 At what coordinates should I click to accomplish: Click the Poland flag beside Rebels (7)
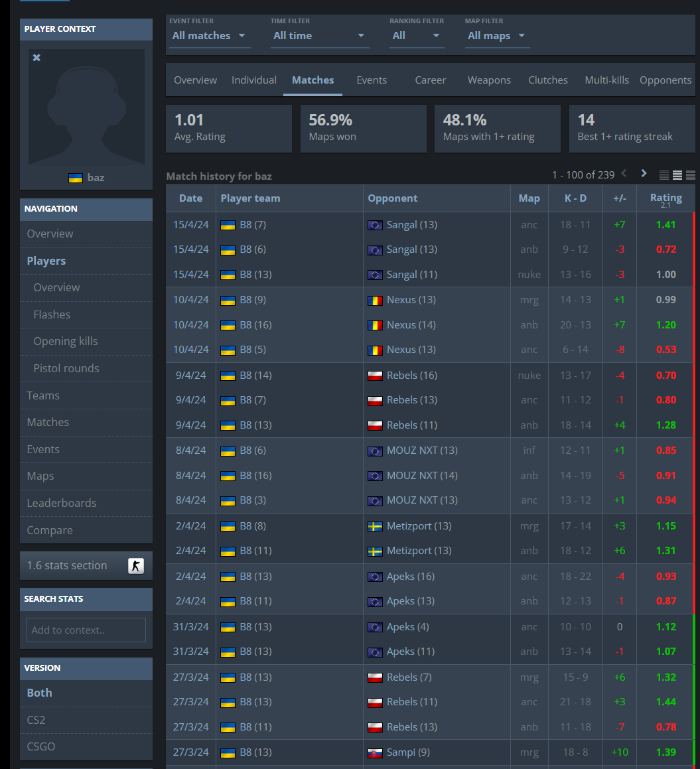(375, 678)
